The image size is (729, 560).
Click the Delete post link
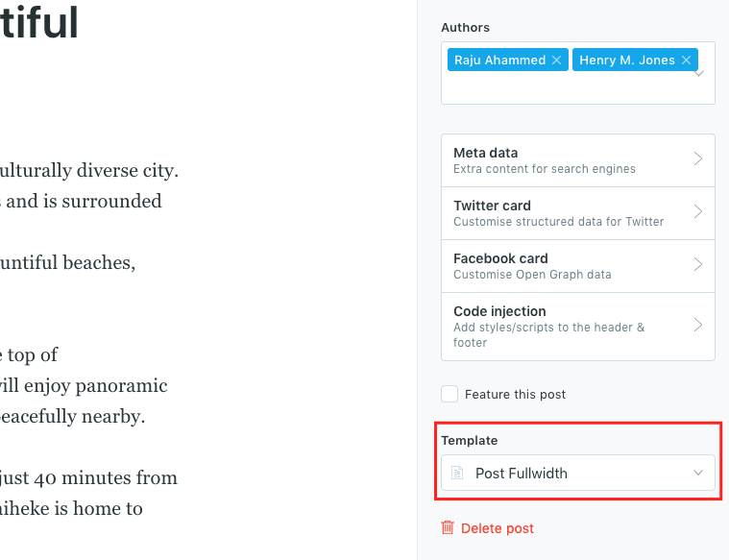pyautogui.click(x=497, y=528)
